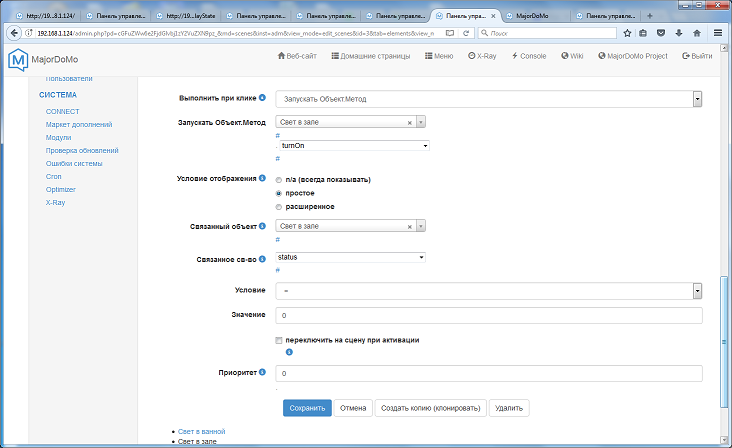Click the page vertical scrollbar thumb
The image size is (732, 448).
click(x=724, y=341)
